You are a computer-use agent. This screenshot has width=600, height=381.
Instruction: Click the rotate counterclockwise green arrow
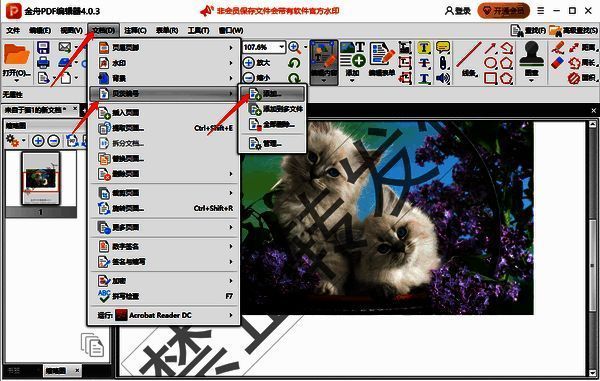[294, 63]
